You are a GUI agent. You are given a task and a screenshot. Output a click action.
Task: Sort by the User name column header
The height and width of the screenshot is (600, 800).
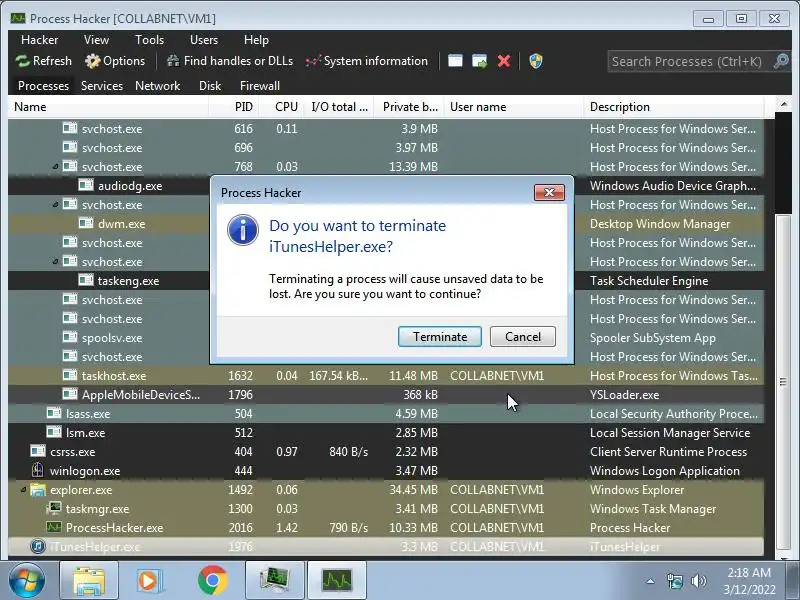(x=514, y=107)
